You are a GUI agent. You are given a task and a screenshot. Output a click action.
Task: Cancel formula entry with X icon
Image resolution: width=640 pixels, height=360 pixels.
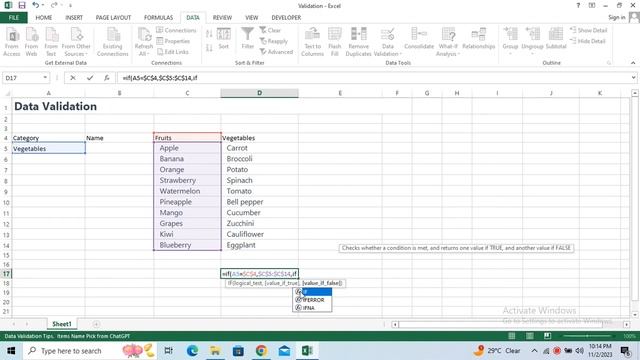pyautogui.click(x=73, y=78)
